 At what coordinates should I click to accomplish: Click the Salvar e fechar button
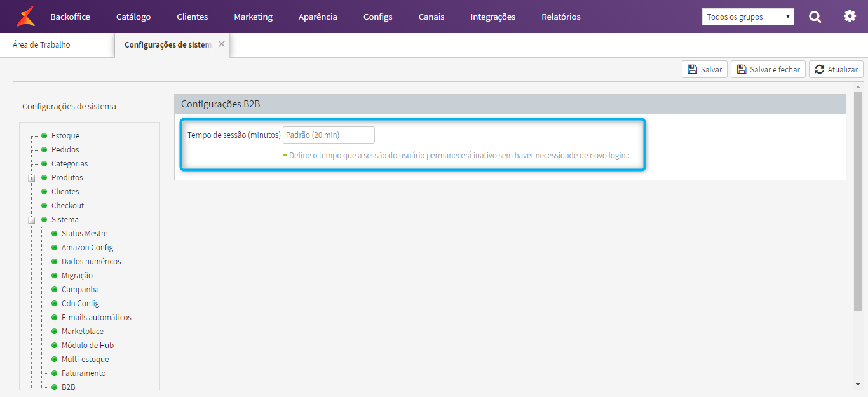coord(768,69)
